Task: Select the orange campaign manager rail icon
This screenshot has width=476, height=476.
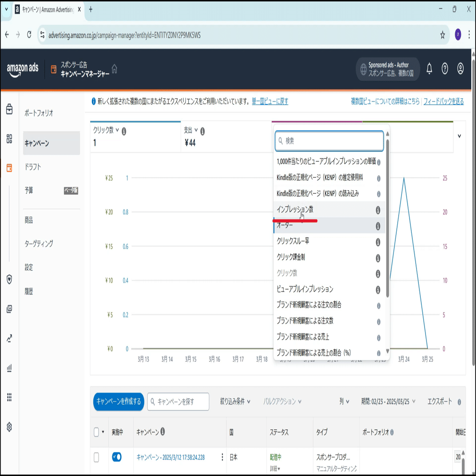Action: [x=9, y=167]
